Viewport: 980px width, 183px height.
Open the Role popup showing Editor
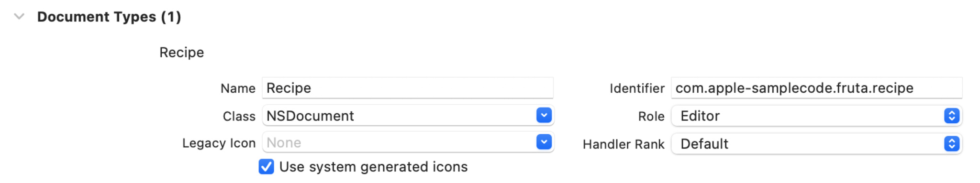point(816,116)
